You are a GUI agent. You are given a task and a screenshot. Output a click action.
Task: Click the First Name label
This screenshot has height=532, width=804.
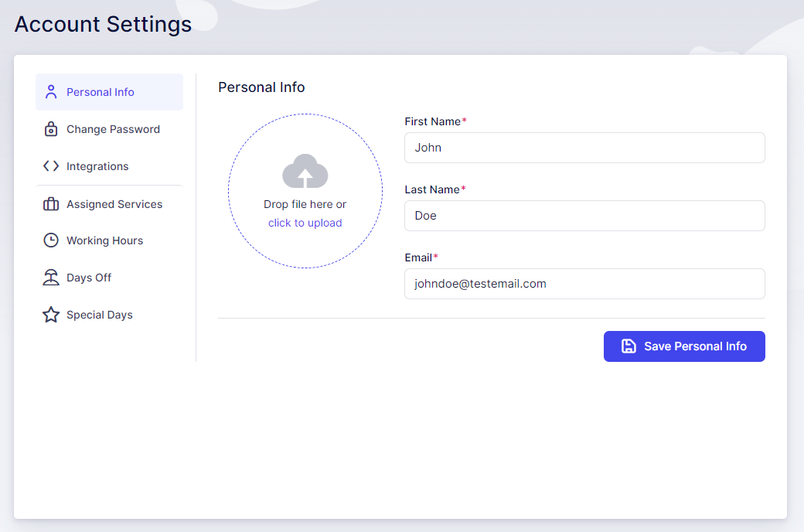(433, 121)
